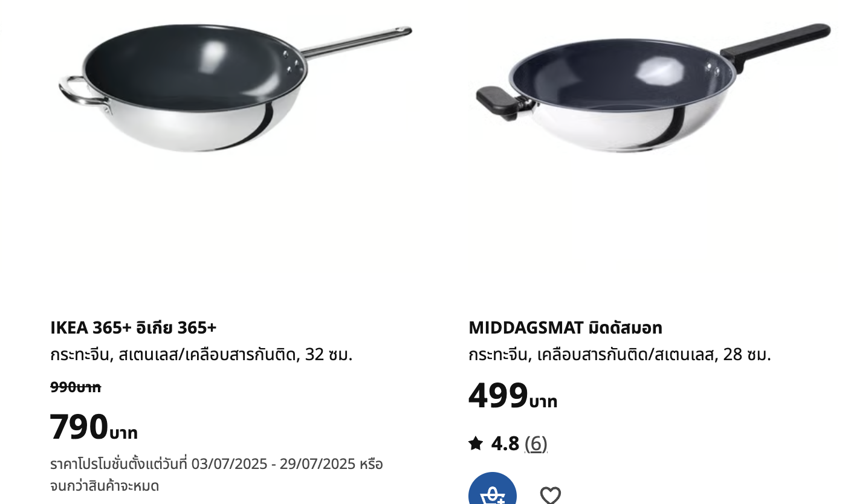Click the 28 ซม. wok description
This screenshot has width=851, height=504.
620,354
